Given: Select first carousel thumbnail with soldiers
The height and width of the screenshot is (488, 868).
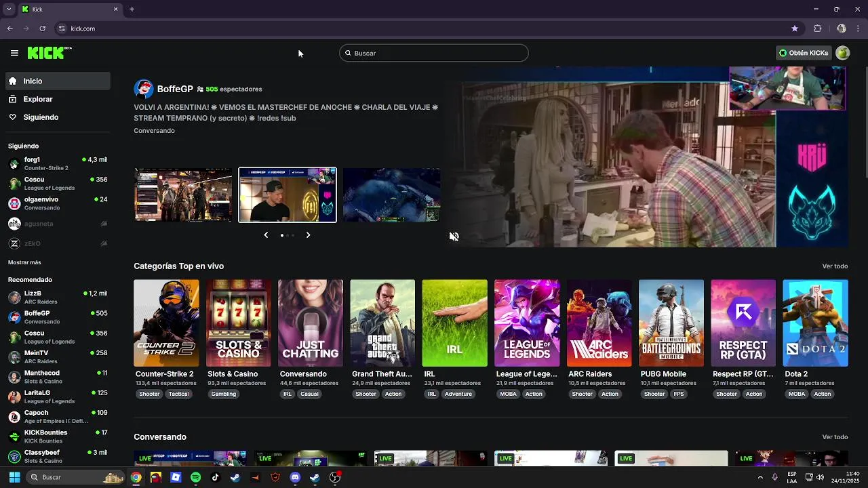Looking at the screenshot, I should click(x=183, y=195).
